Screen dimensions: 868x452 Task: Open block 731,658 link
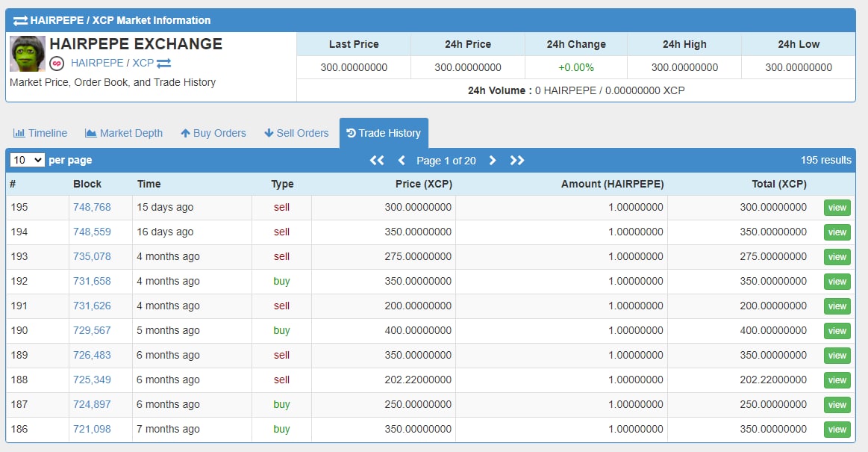point(92,282)
